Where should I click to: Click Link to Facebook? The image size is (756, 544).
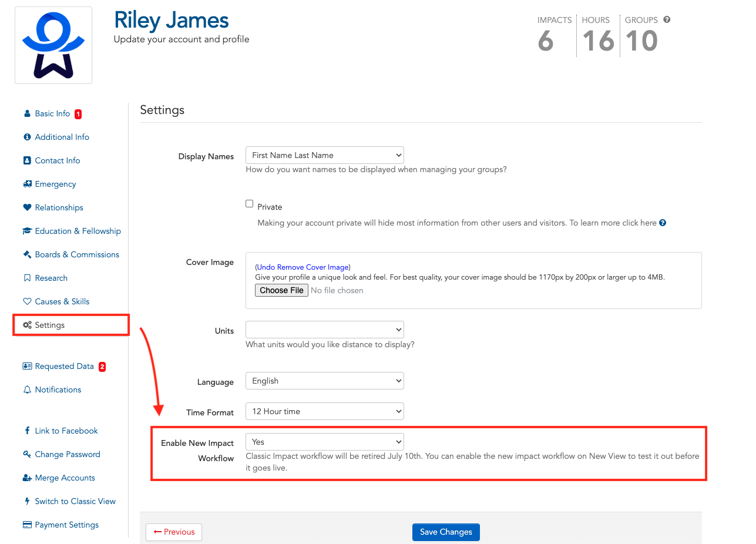pyautogui.click(x=66, y=431)
